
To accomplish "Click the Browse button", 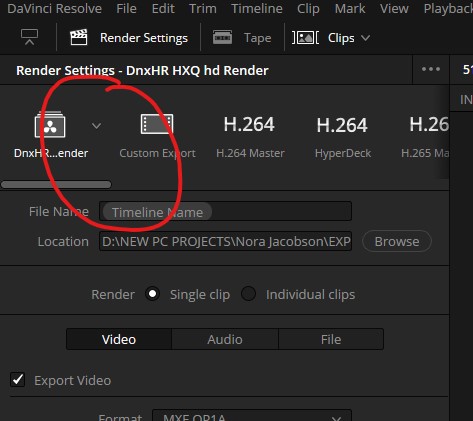I will coord(397,241).
